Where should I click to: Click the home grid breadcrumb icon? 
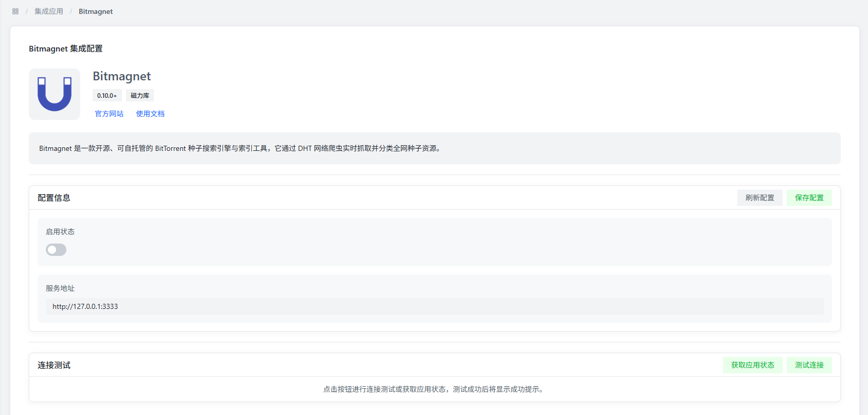pos(15,11)
